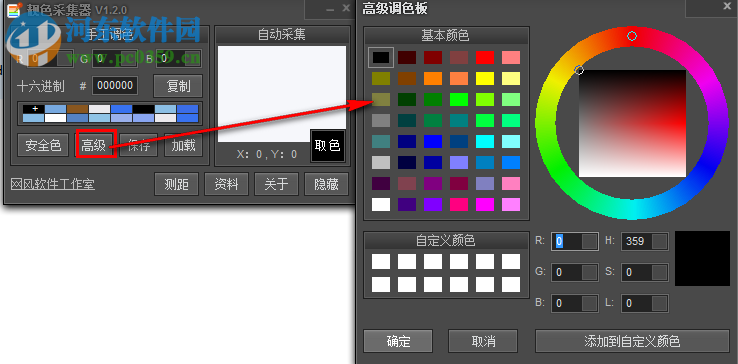The image size is (738, 364).
Task: Click the 取消 cancel button
Action: coord(483,341)
